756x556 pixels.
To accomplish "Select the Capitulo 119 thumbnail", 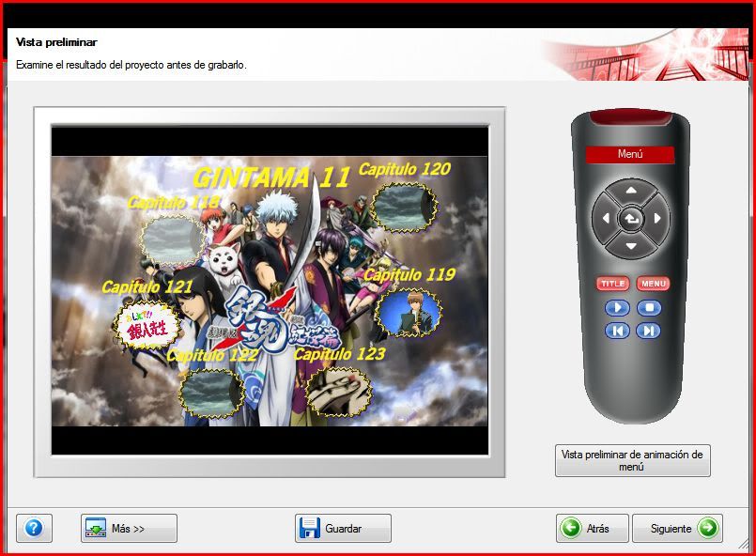I will pyautogui.click(x=409, y=314).
